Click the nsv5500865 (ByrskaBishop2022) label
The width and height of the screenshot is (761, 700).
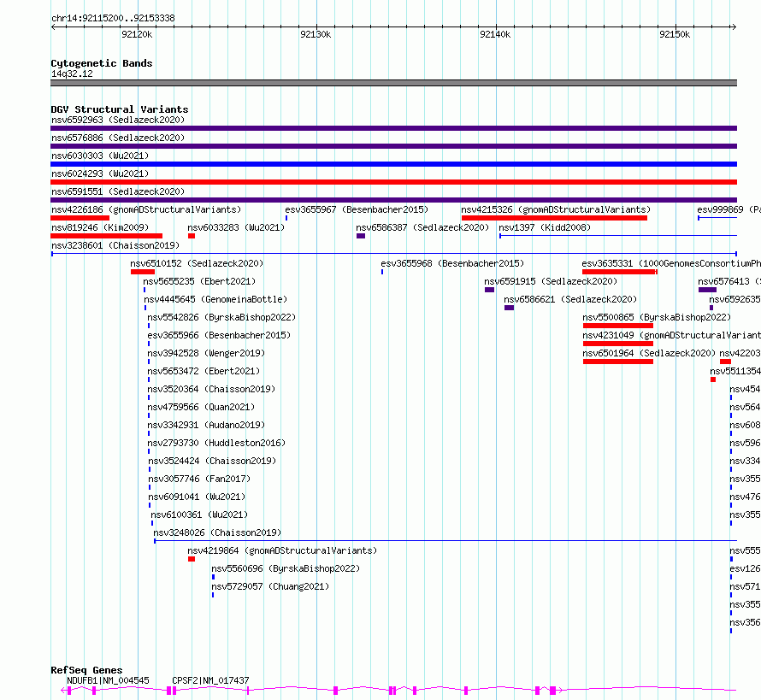657,317
